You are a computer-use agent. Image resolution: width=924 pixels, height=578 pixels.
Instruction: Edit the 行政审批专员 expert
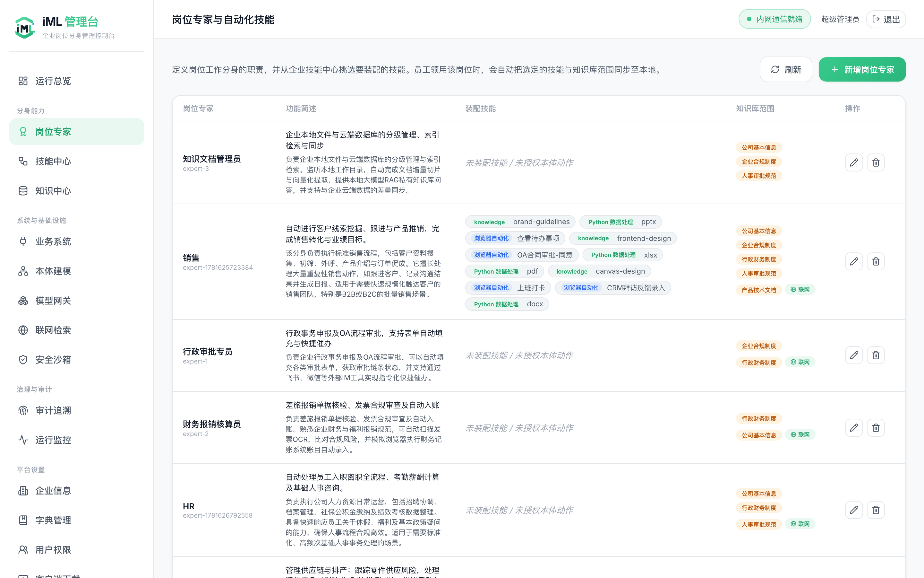pyautogui.click(x=854, y=355)
